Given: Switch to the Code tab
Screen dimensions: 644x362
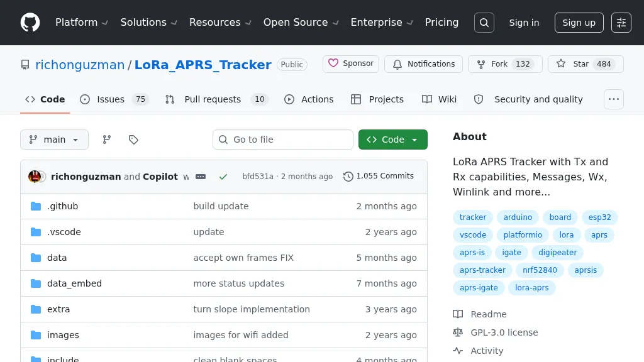Looking at the screenshot, I should pos(45,99).
